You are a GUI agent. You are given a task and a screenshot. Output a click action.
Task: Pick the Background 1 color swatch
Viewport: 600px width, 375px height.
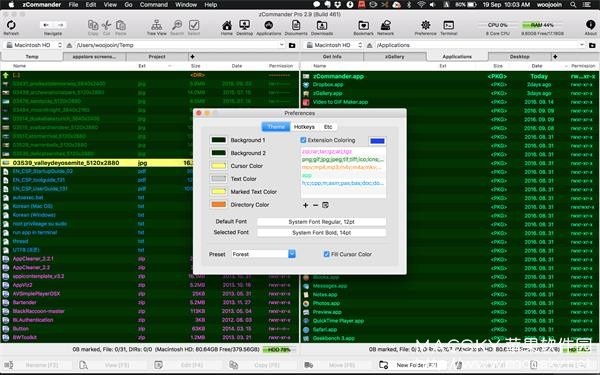[218, 140]
